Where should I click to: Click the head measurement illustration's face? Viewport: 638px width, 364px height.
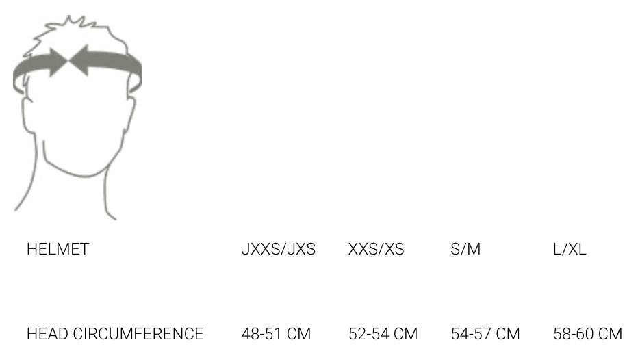click(x=75, y=123)
